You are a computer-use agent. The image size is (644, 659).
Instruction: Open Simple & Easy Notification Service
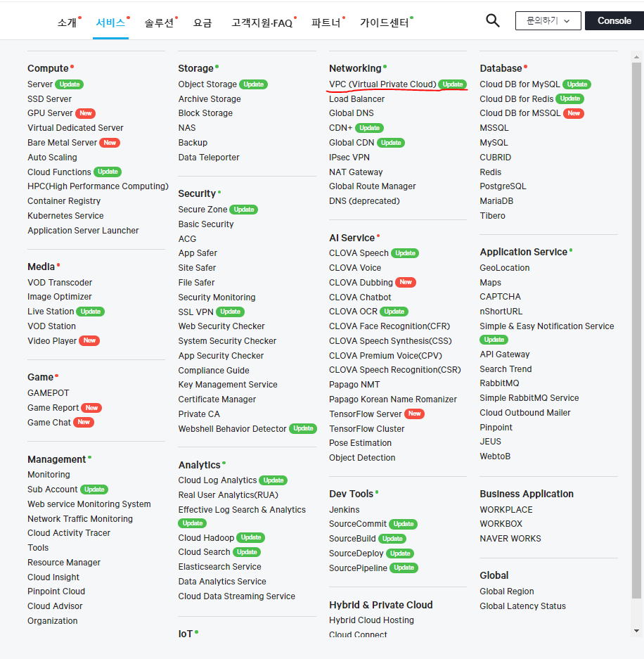click(546, 326)
